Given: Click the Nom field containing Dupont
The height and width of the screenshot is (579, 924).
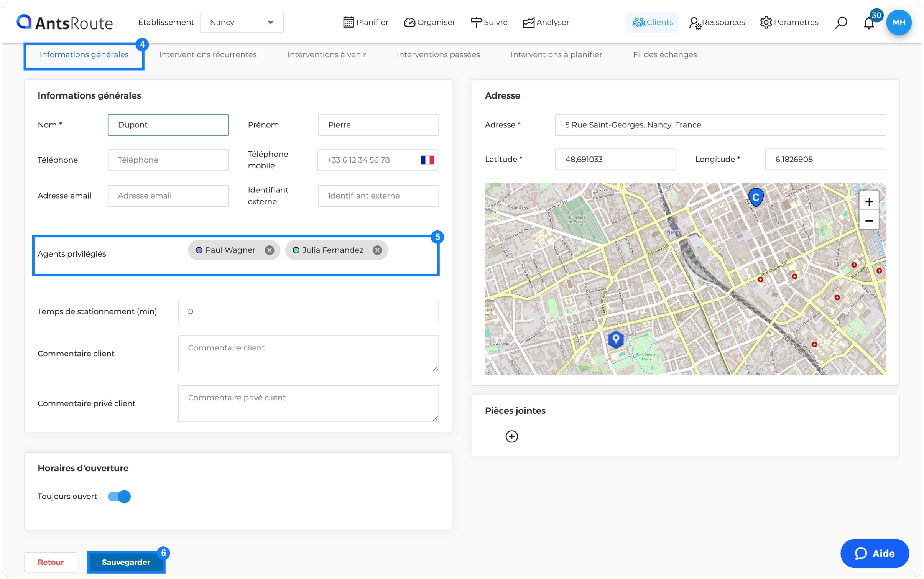Looking at the screenshot, I should coord(168,125).
